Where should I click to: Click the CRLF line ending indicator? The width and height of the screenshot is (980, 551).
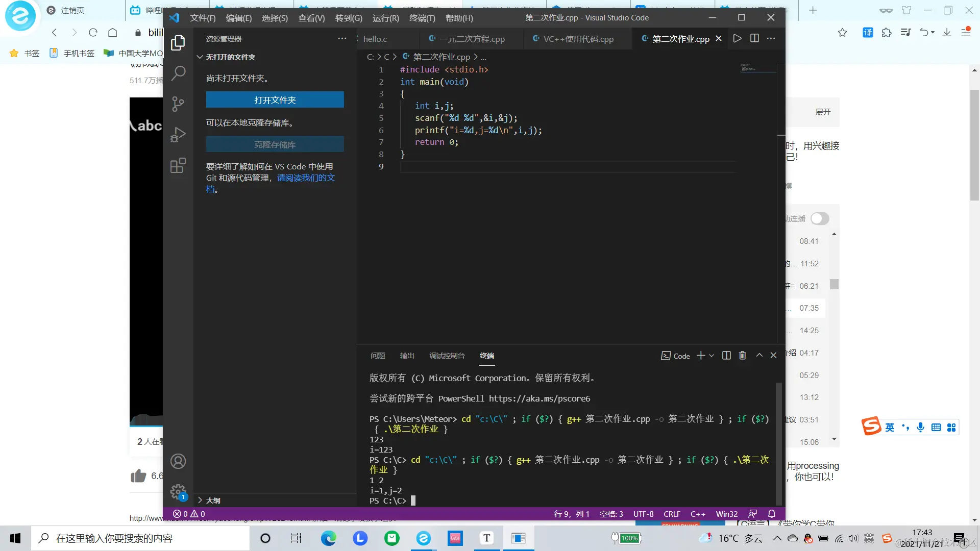pos(672,514)
